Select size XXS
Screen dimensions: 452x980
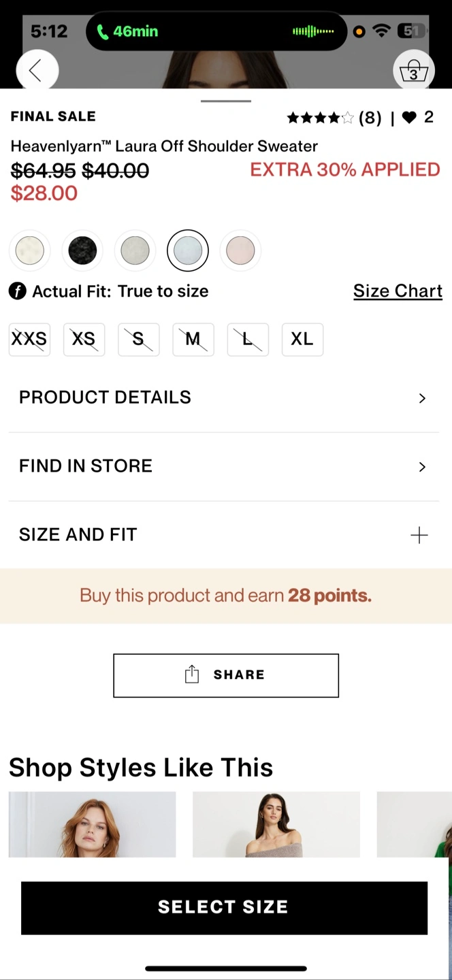pos(29,339)
